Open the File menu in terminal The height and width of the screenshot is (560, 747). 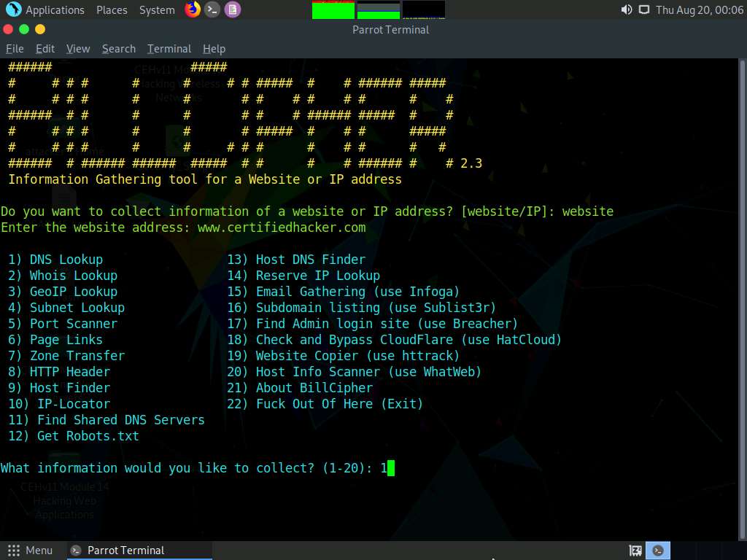[15, 49]
